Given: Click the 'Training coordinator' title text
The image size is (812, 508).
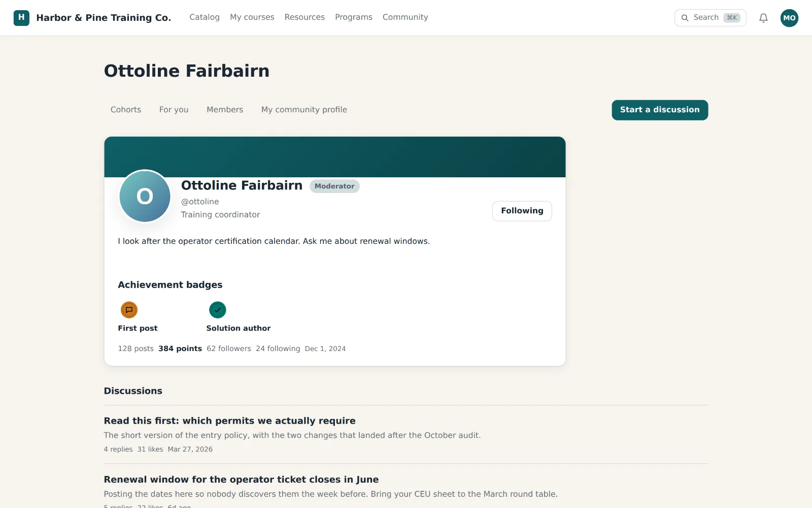Looking at the screenshot, I should click(x=220, y=215).
